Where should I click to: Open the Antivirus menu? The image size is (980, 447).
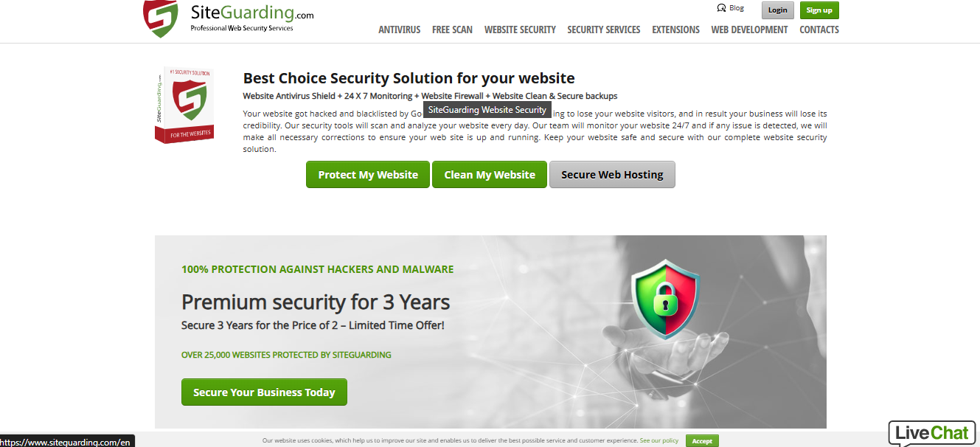tap(400, 30)
